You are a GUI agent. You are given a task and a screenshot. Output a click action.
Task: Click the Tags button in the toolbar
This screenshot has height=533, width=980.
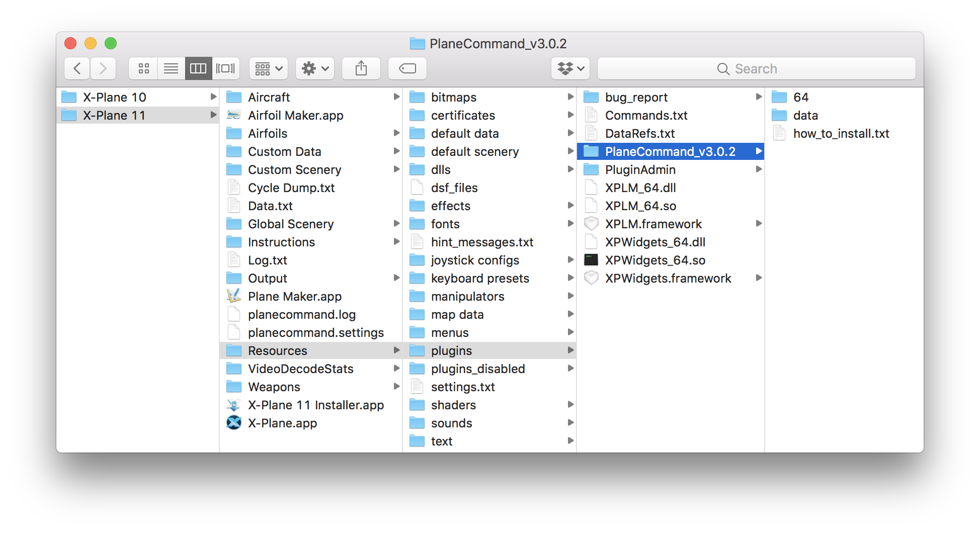tap(407, 68)
